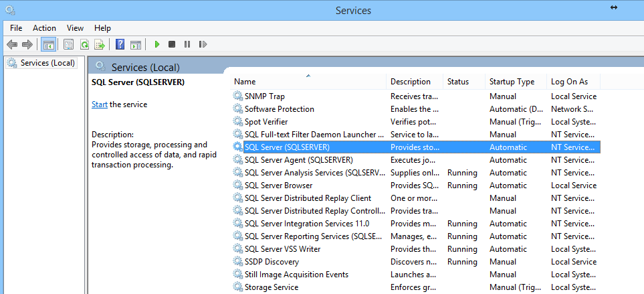Click the Restart Service toolbar icon
The image size is (644, 294).
click(203, 44)
